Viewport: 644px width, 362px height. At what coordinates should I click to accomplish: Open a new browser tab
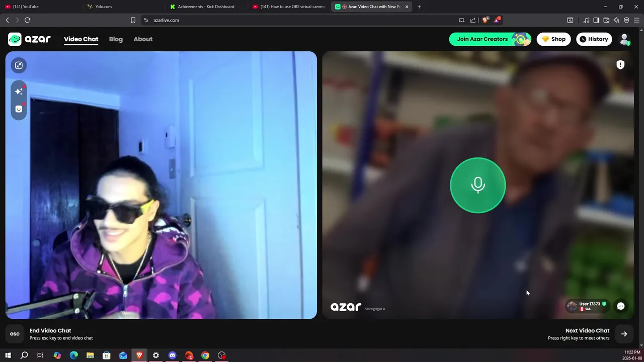419,7
